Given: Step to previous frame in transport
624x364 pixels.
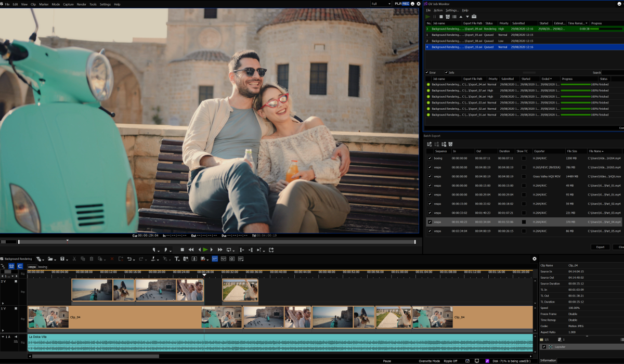Looking at the screenshot, I should [x=199, y=250].
